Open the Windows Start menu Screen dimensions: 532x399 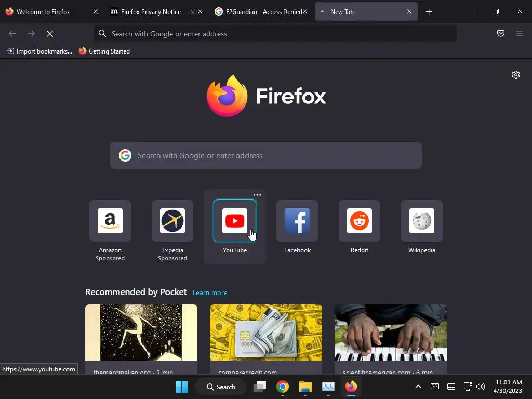(181, 387)
